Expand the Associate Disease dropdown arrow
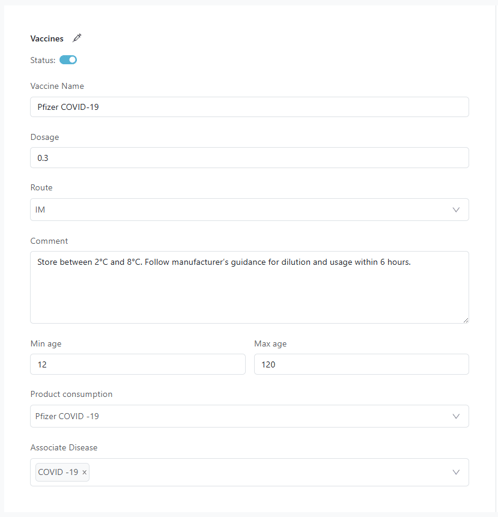498x517 pixels. click(456, 472)
